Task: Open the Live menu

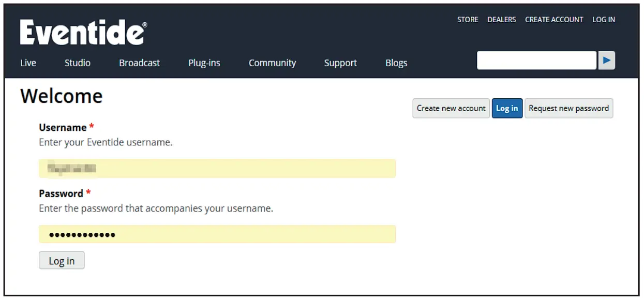Action: click(28, 63)
